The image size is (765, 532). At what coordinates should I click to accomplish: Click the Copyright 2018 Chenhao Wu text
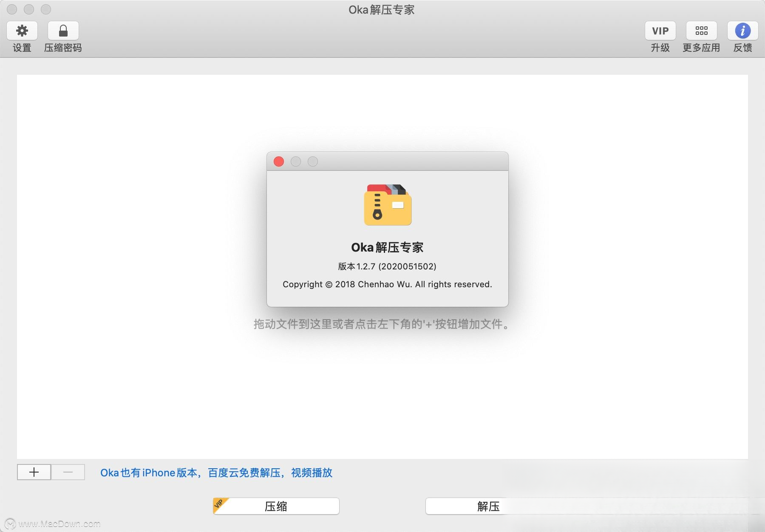[387, 284]
